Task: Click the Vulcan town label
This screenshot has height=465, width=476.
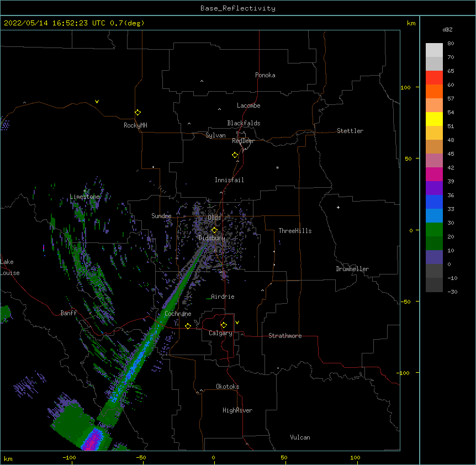Action: tap(300, 437)
